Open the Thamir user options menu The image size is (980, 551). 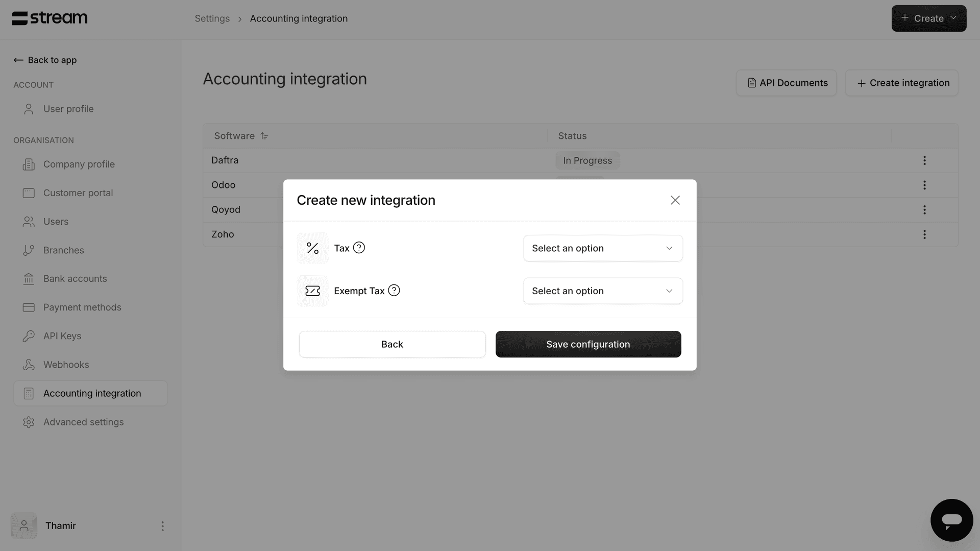tap(162, 526)
